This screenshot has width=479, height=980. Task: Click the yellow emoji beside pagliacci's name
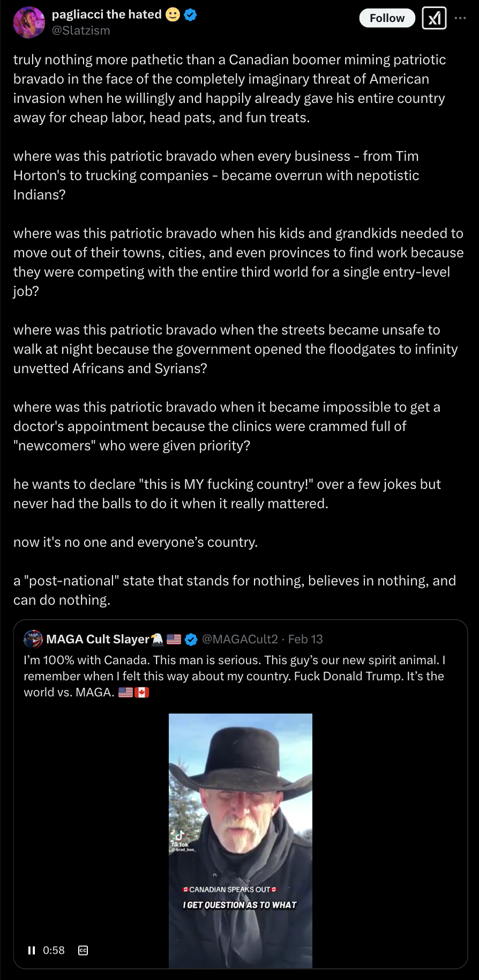tap(173, 14)
